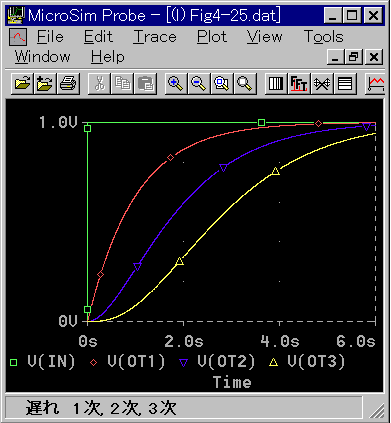Screen dimensions: 391x423
Task: Click the Paste clipboard icon
Action: [145, 83]
